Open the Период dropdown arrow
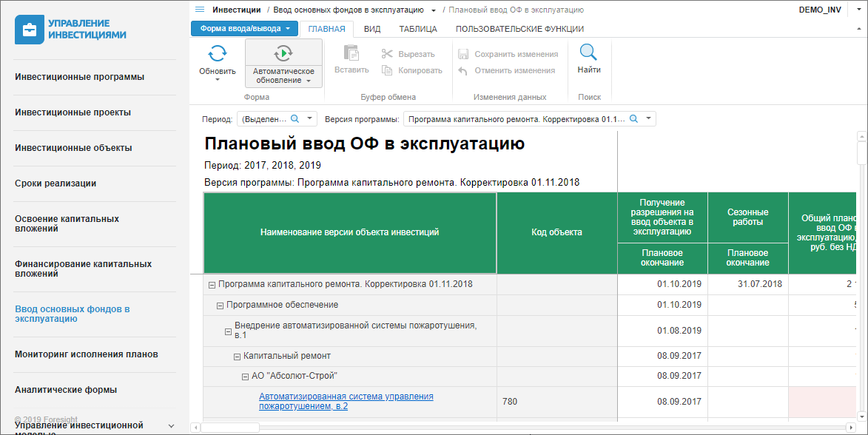The height and width of the screenshot is (435, 868). coord(310,118)
